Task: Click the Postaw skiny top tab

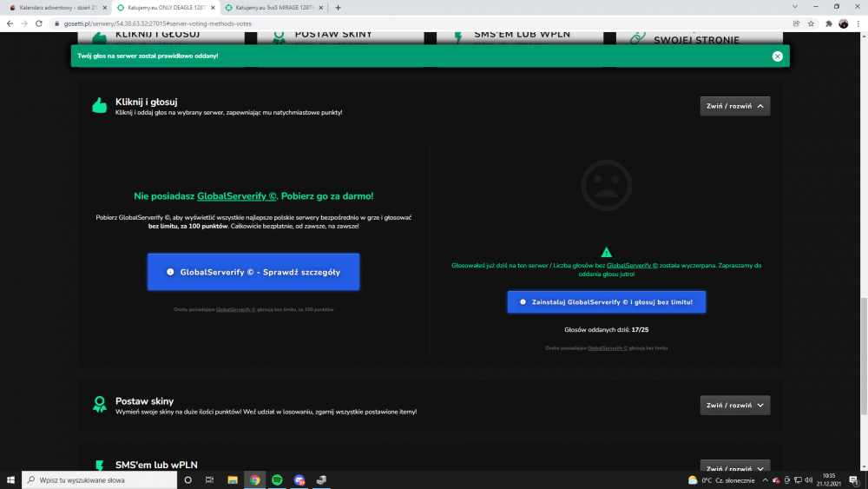Action: [x=340, y=37]
